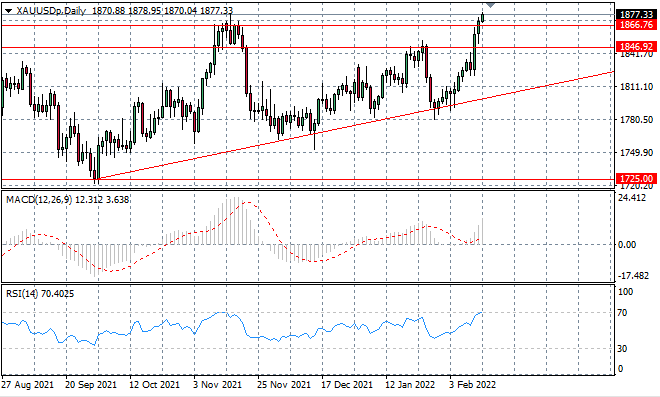Click the MACD zero level 0.00 label

(627, 245)
